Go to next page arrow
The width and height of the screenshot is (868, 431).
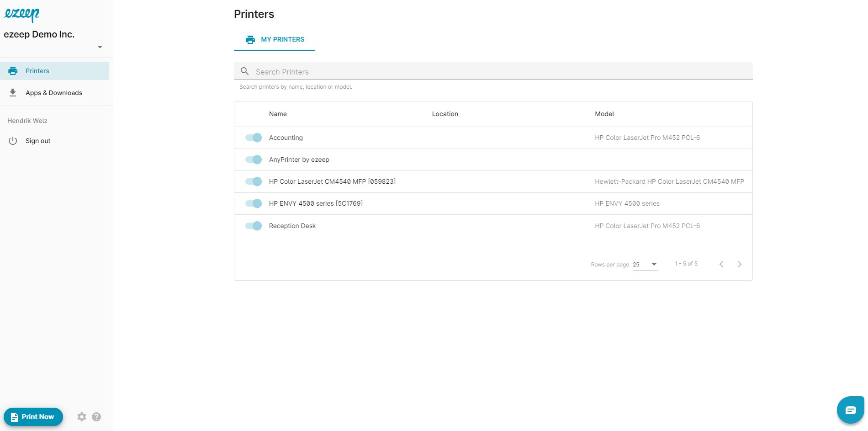pyautogui.click(x=739, y=264)
